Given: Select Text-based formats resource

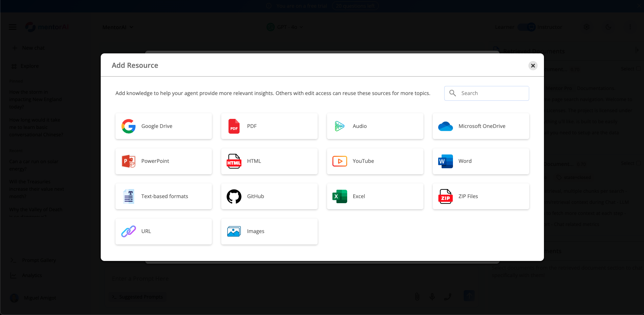Looking at the screenshot, I should coord(164,196).
